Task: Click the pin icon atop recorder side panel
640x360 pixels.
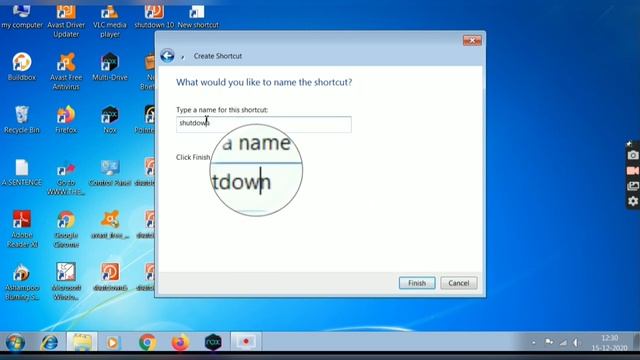Action: (629, 144)
